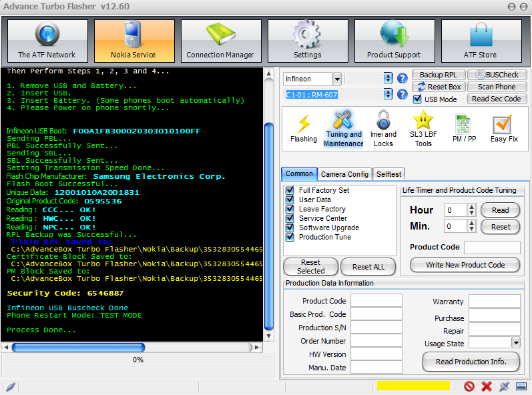Open the Easy Fix tool
532x395 pixels.
504,129
